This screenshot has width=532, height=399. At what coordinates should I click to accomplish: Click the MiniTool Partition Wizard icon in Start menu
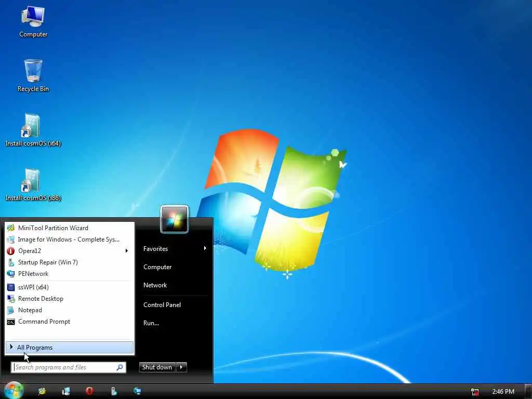(11, 228)
